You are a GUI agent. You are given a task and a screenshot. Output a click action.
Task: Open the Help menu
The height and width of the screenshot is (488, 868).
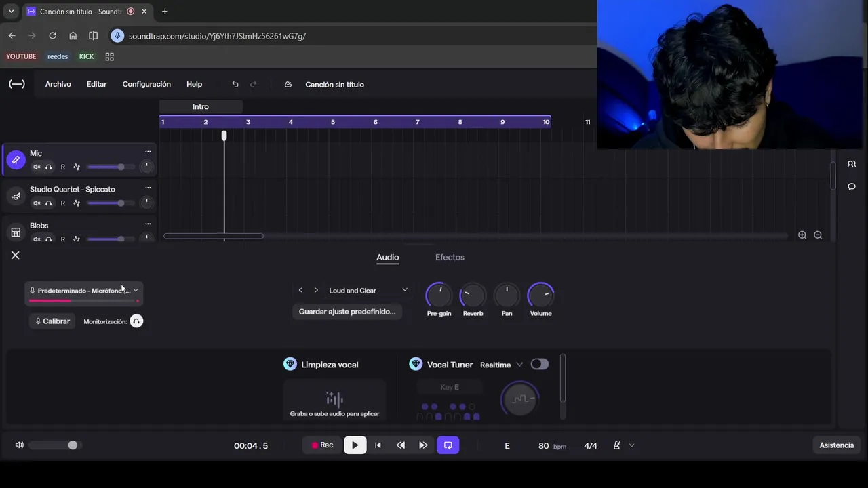[195, 84]
